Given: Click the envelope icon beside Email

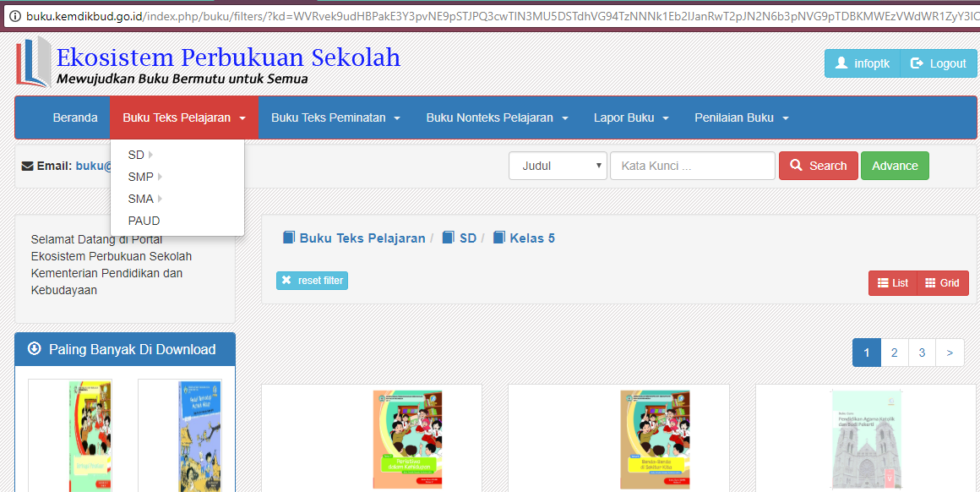Looking at the screenshot, I should (25, 166).
